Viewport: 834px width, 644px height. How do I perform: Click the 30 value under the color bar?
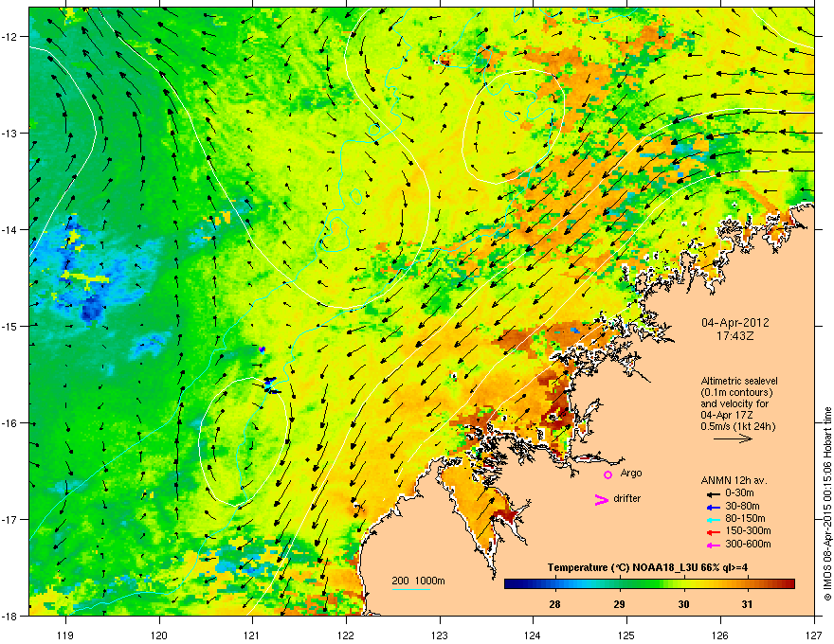(x=684, y=604)
